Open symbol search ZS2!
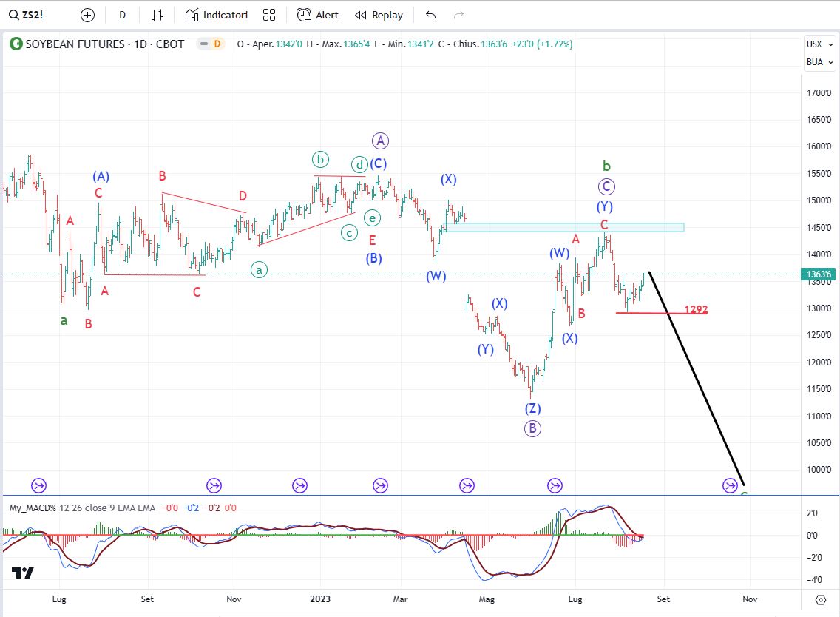Image resolution: width=840 pixels, height=617 pixels. pyautogui.click(x=26, y=15)
